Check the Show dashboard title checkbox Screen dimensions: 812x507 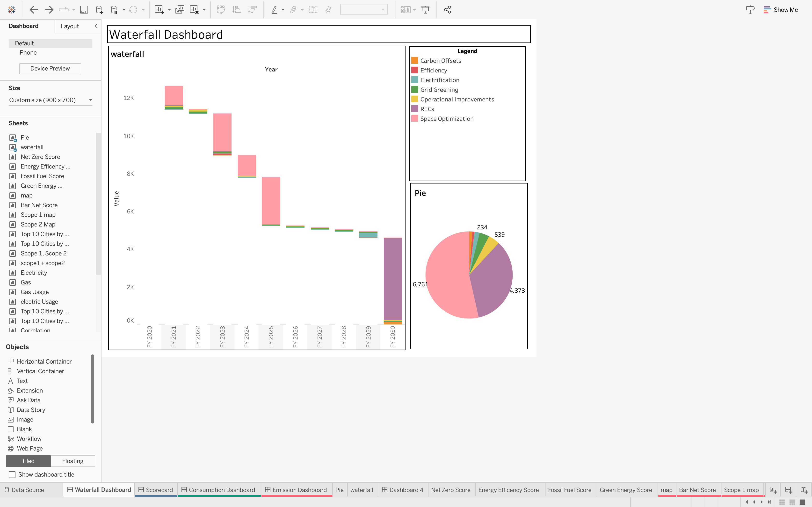(12, 474)
